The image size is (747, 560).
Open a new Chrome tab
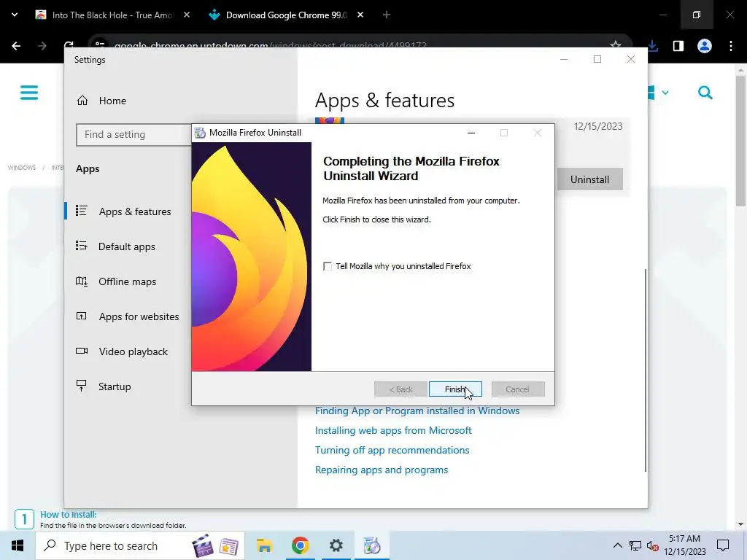(387, 15)
